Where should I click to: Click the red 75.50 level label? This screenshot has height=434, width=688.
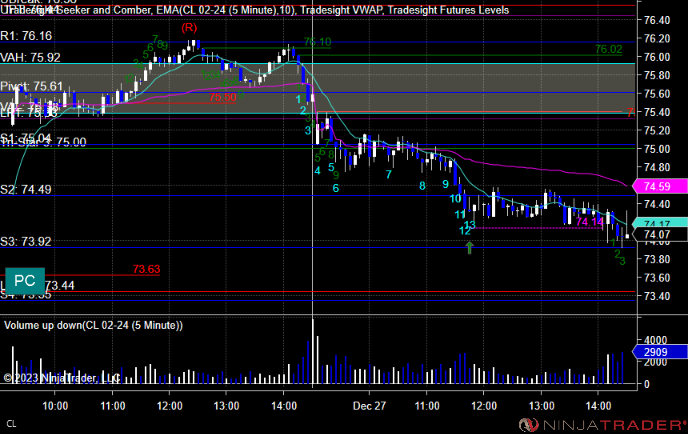pyautogui.click(x=223, y=97)
